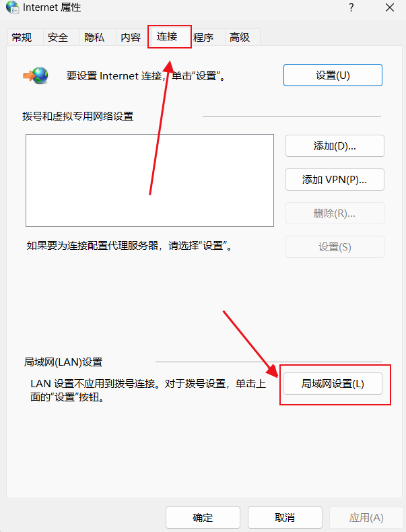
Task: Confirm with the 确定 button
Action: click(x=203, y=517)
